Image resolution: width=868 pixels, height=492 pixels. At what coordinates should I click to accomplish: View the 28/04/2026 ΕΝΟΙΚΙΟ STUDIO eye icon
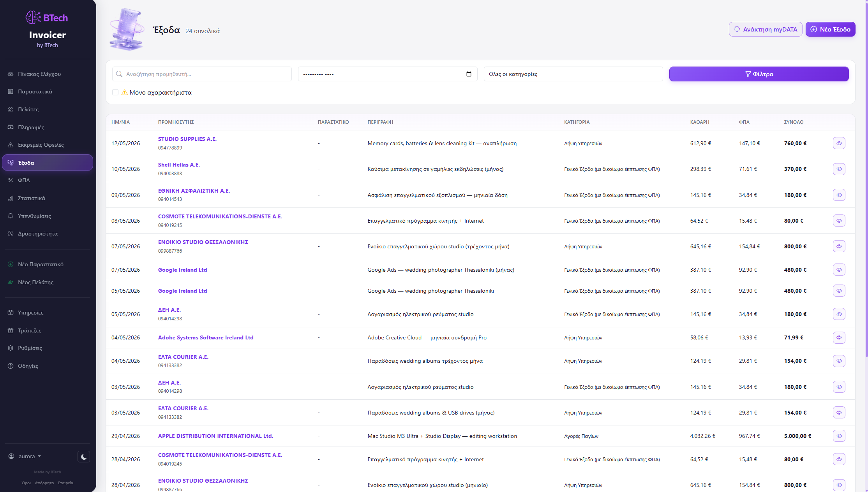click(x=839, y=485)
